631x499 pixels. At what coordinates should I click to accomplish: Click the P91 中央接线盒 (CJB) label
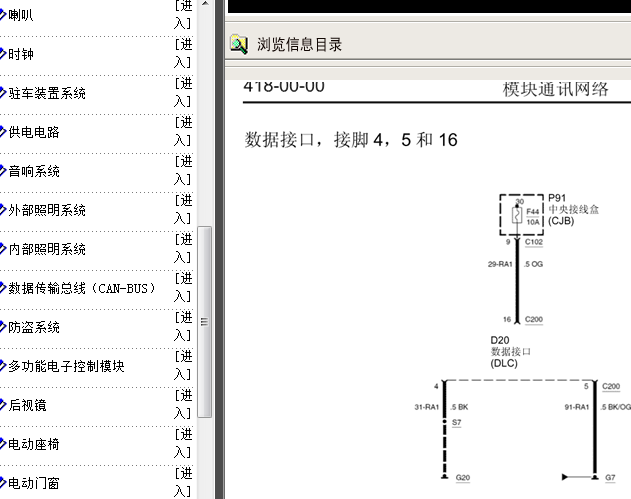click(573, 210)
